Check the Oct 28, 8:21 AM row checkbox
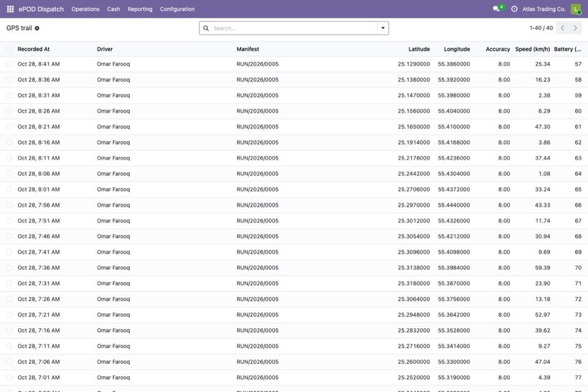Screen dimensions: 588x392 9,127
